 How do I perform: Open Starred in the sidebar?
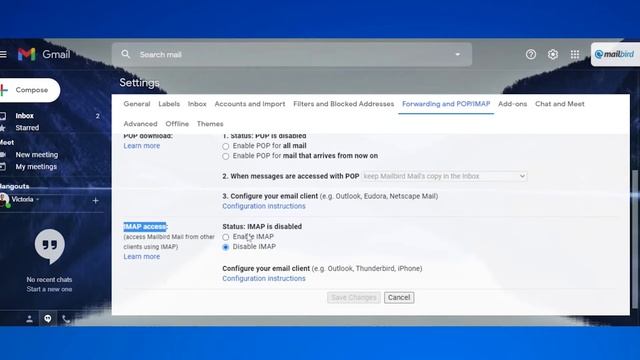[x=27, y=128]
